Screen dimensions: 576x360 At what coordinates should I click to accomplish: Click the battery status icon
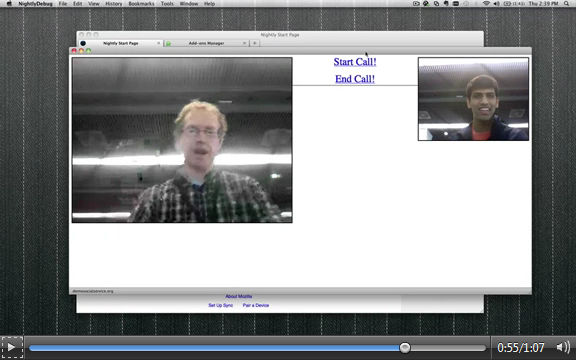507,4
